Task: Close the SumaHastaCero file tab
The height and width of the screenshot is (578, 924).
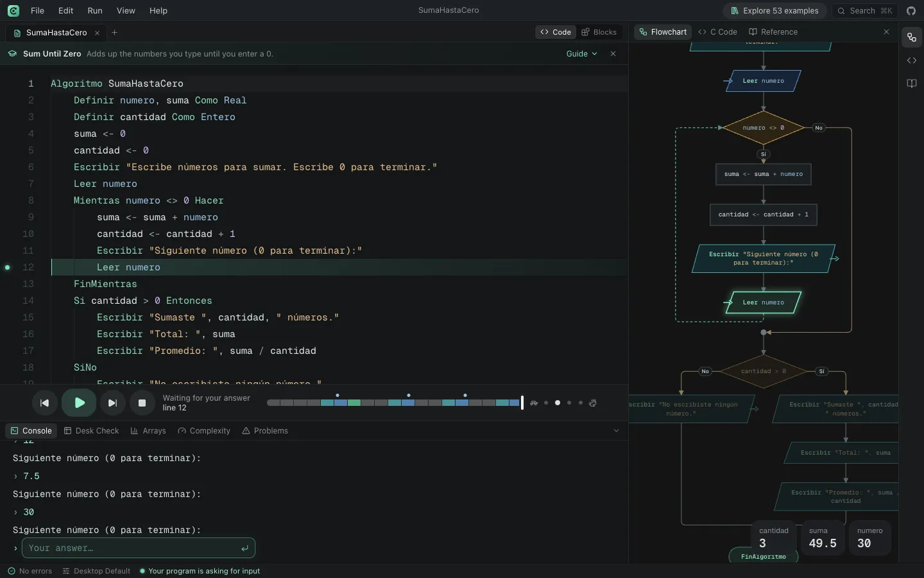Action: coord(97,33)
